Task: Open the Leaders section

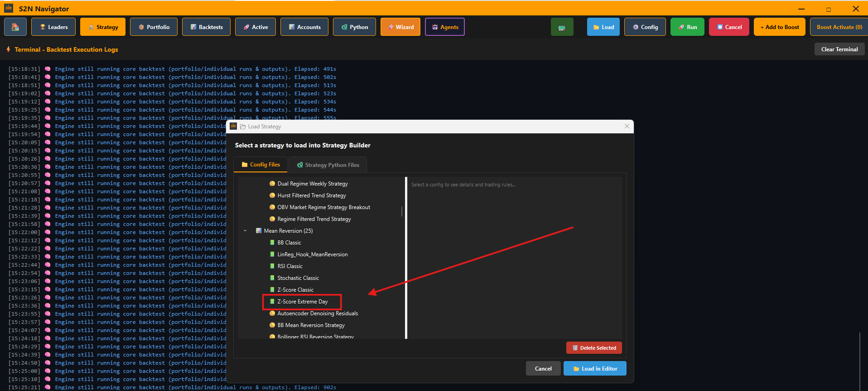Action: (54, 27)
